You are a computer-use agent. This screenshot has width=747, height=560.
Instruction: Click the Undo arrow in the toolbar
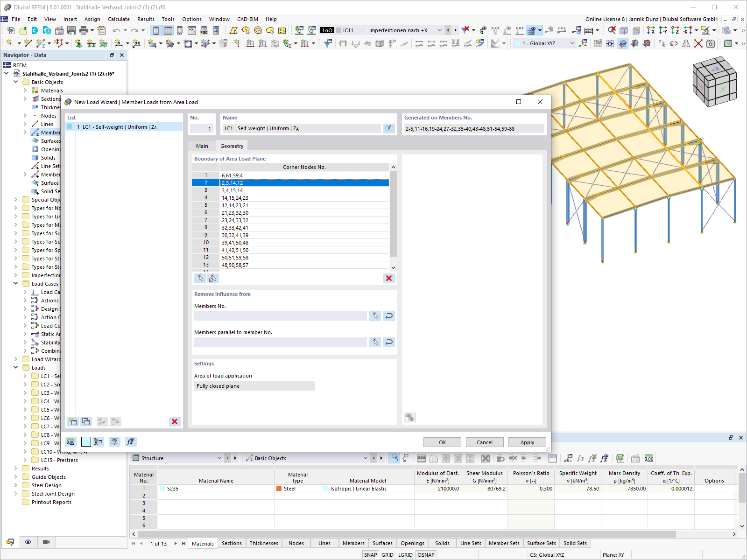(117, 30)
